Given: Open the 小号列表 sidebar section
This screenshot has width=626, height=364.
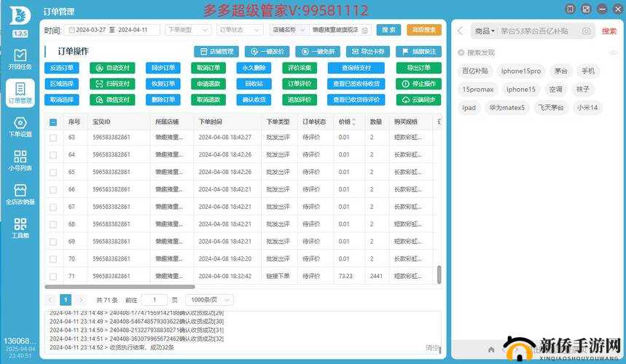Looking at the screenshot, I should point(20,160).
